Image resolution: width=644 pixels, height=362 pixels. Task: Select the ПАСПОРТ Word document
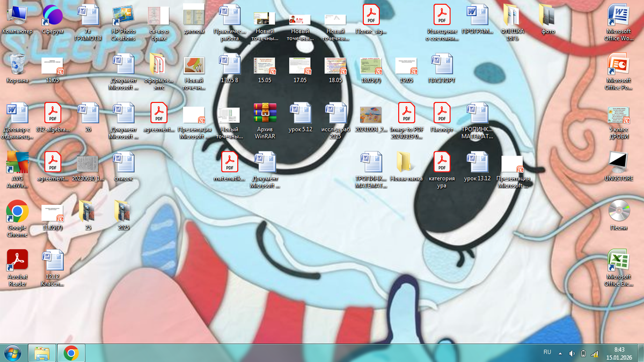point(442,68)
